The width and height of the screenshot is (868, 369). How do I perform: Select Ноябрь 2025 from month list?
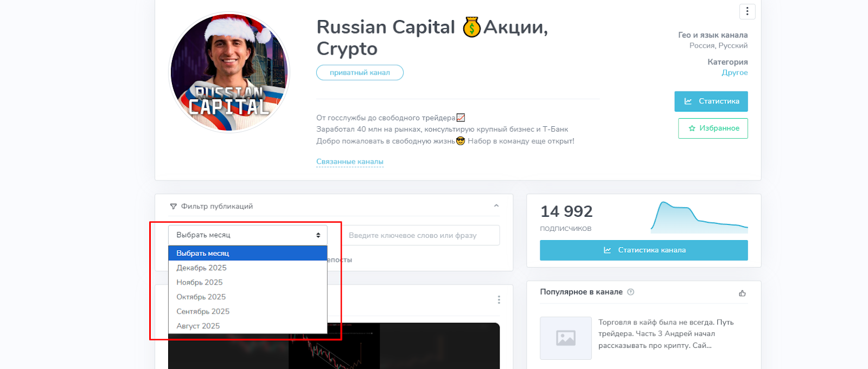coord(248,282)
